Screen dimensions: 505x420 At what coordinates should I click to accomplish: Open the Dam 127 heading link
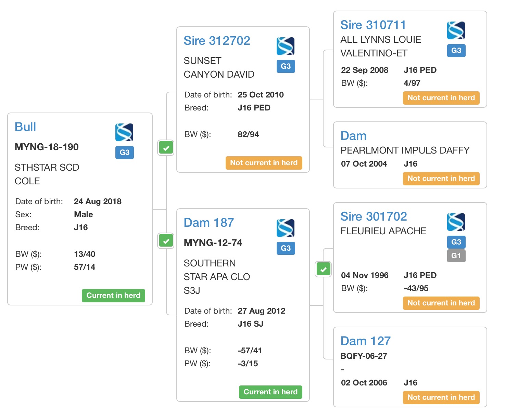point(365,341)
